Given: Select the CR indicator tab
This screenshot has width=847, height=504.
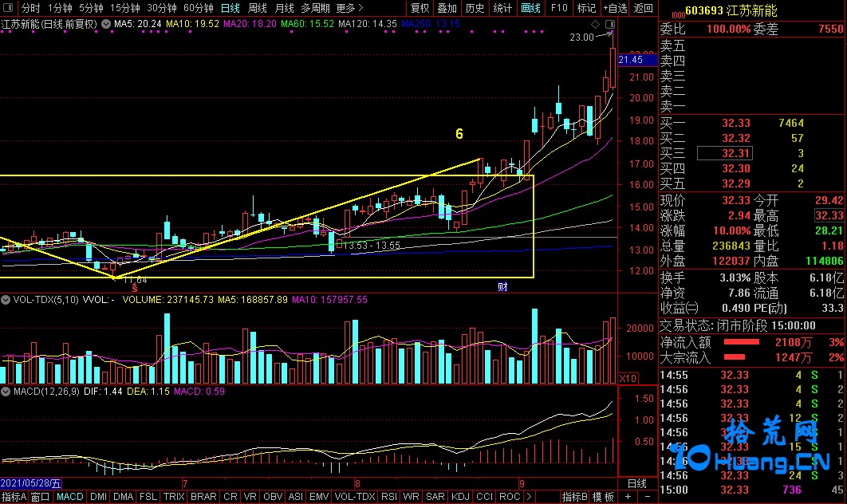Looking at the screenshot, I should [x=230, y=497].
